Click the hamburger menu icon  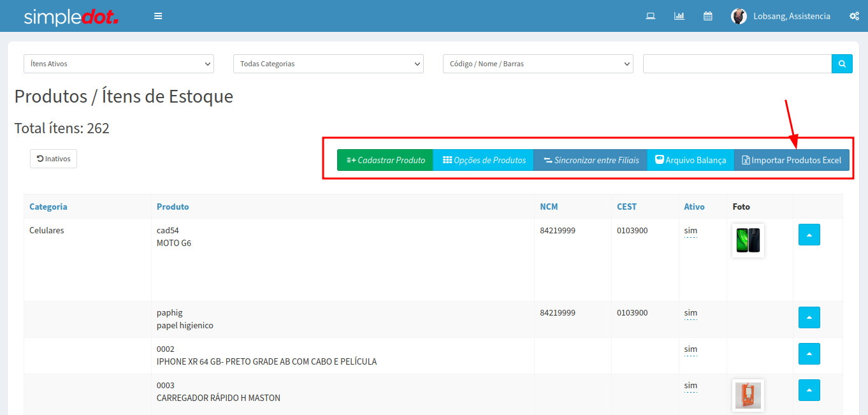pos(158,16)
